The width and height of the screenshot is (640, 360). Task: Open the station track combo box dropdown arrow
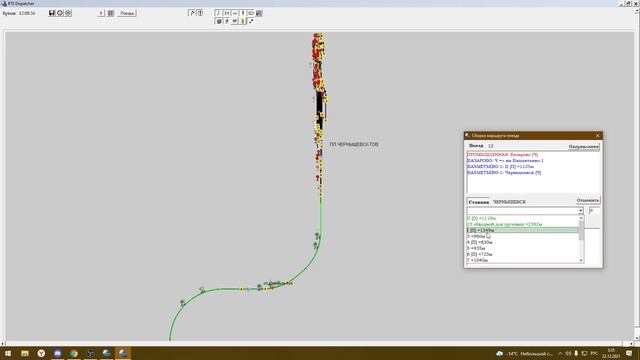[580, 211]
